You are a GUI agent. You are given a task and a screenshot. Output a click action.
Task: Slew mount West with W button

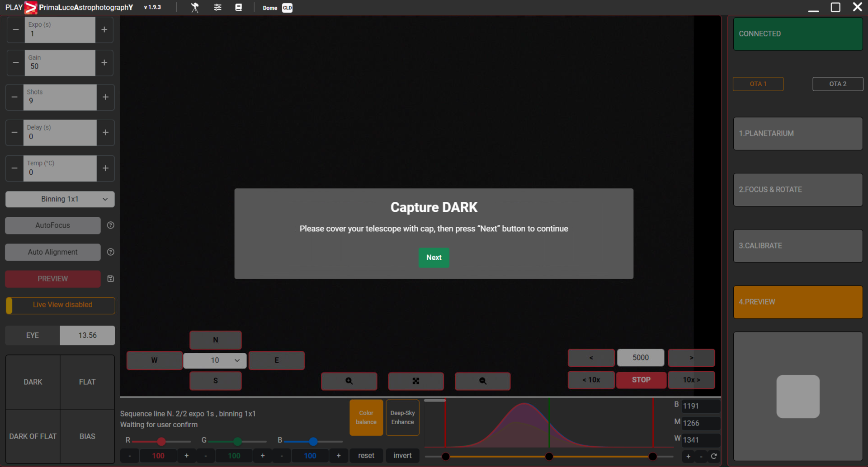click(155, 360)
